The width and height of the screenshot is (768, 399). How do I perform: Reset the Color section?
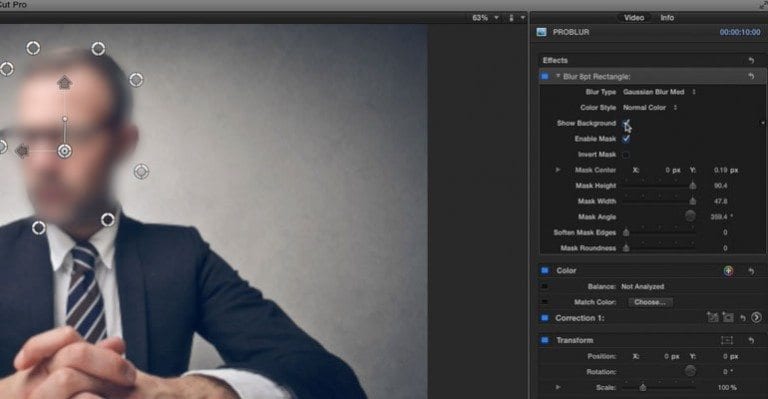(751, 271)
